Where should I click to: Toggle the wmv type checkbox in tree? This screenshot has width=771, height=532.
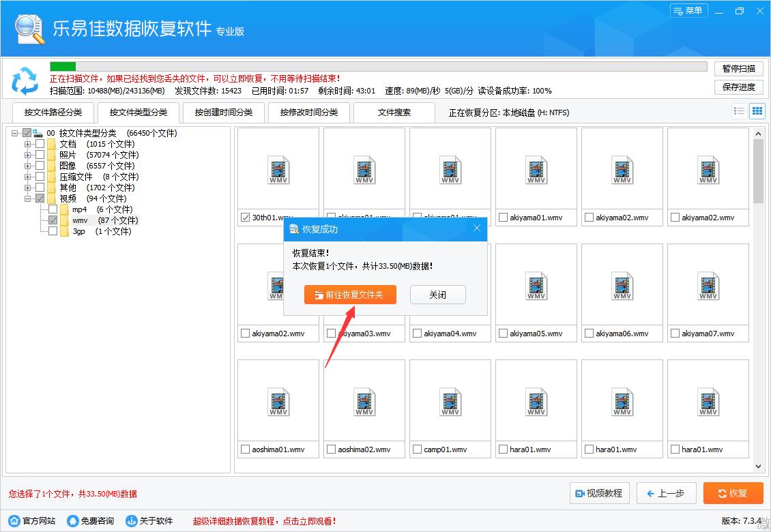(x=53, y=220)
